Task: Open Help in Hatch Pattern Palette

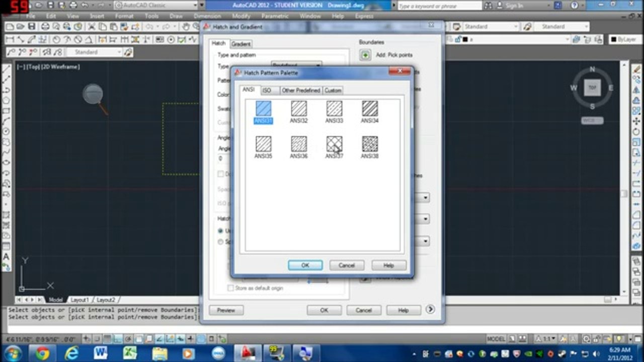Action: tap(388, 265)
